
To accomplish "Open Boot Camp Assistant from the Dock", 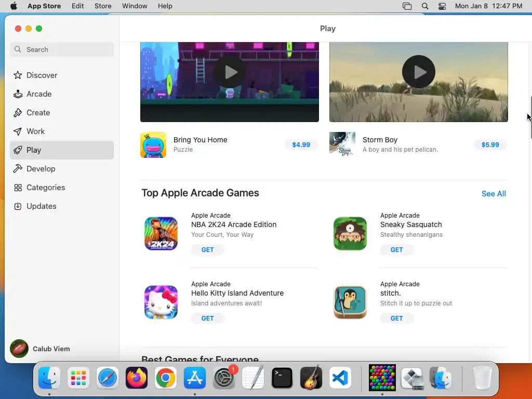I will pos(411,378).
